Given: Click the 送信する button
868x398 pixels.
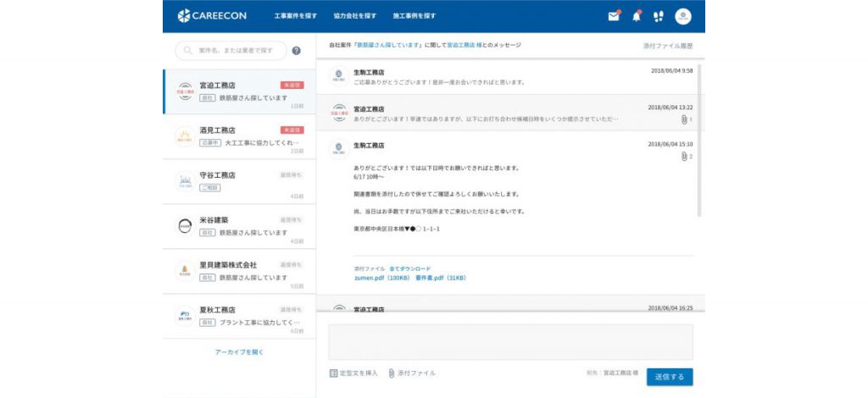Looking at the screenshot, I should [670, 377].
